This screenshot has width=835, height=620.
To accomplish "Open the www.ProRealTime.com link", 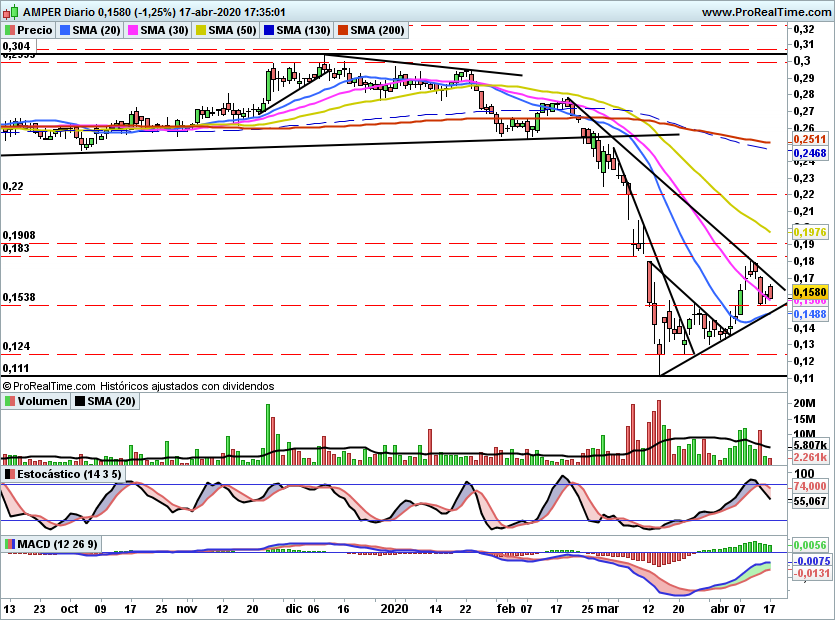I will point(766,12).
